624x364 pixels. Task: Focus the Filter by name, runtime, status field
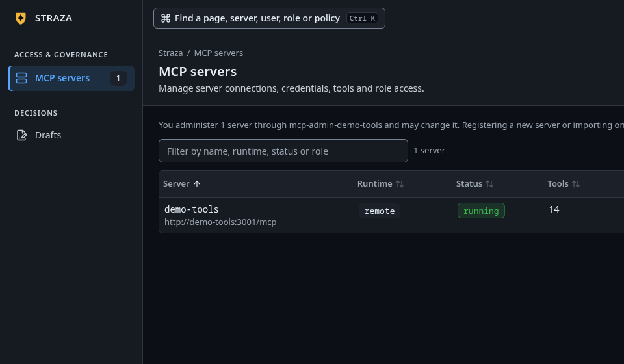pyautogui.click(x=283, y=151)
